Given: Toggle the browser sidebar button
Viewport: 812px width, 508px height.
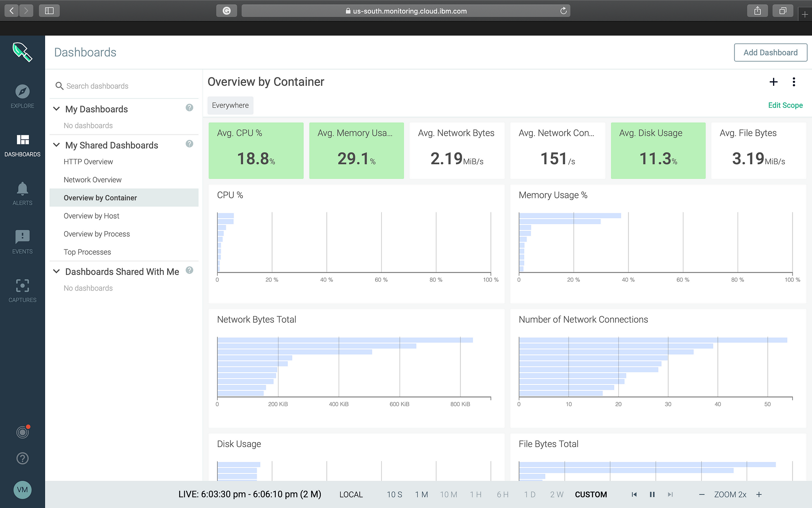Looking at the screenshot, I should pos(49,11).
